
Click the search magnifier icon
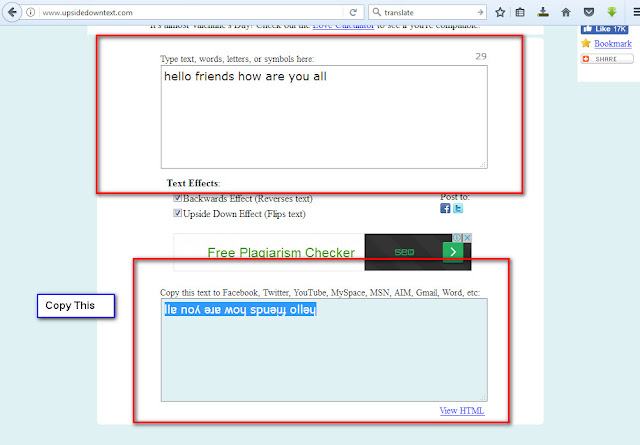377,12
